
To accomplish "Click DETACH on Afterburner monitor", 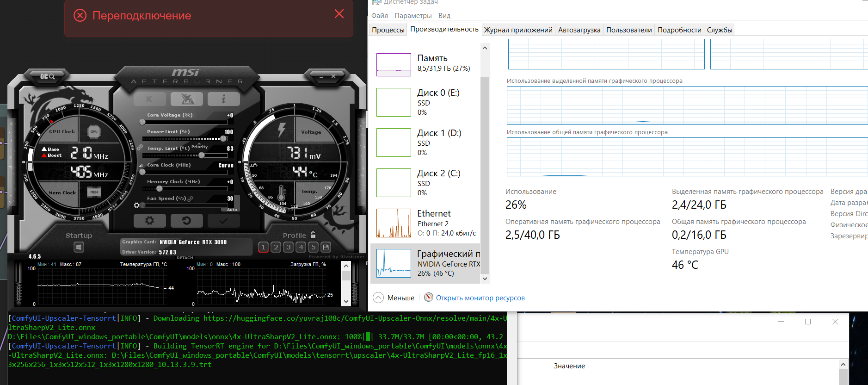I will [185, 258].
